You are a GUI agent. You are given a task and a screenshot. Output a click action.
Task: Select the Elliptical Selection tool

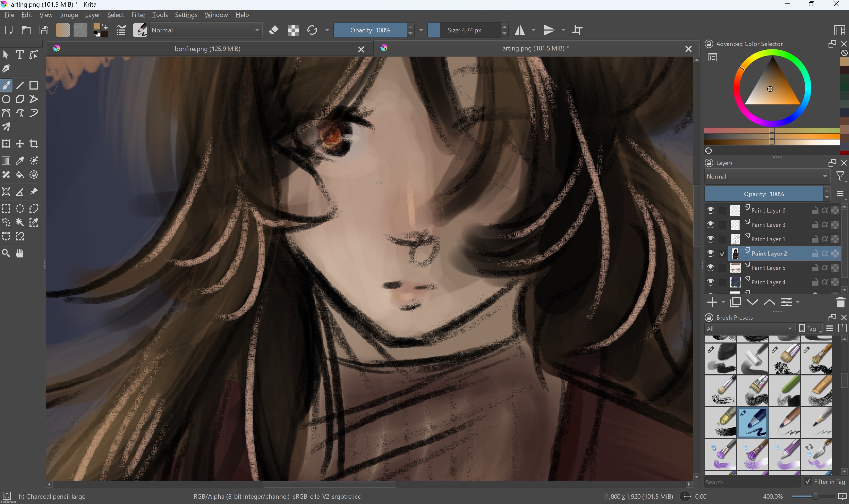pos(20,209)
